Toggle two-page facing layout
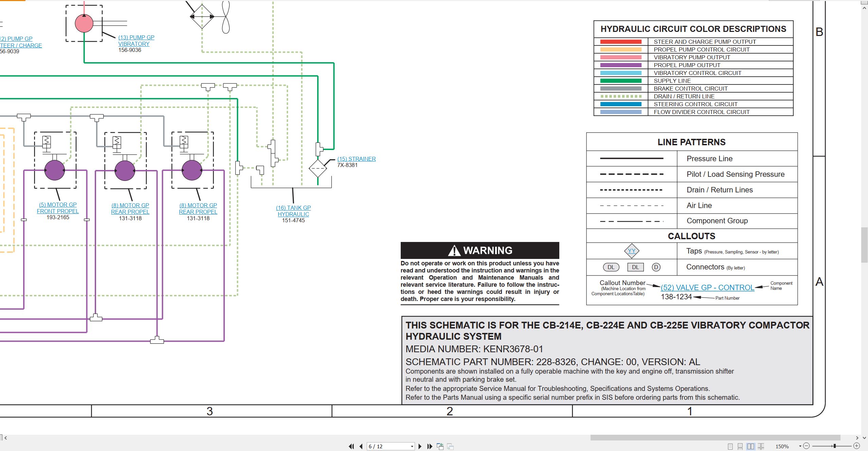Viewport: 868px width, 451px height. click(751, 447)
